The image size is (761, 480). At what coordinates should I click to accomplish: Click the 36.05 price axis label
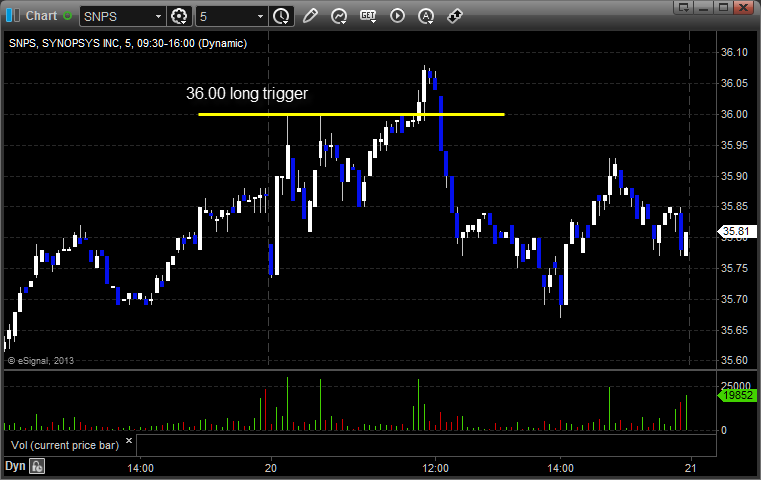734,83
